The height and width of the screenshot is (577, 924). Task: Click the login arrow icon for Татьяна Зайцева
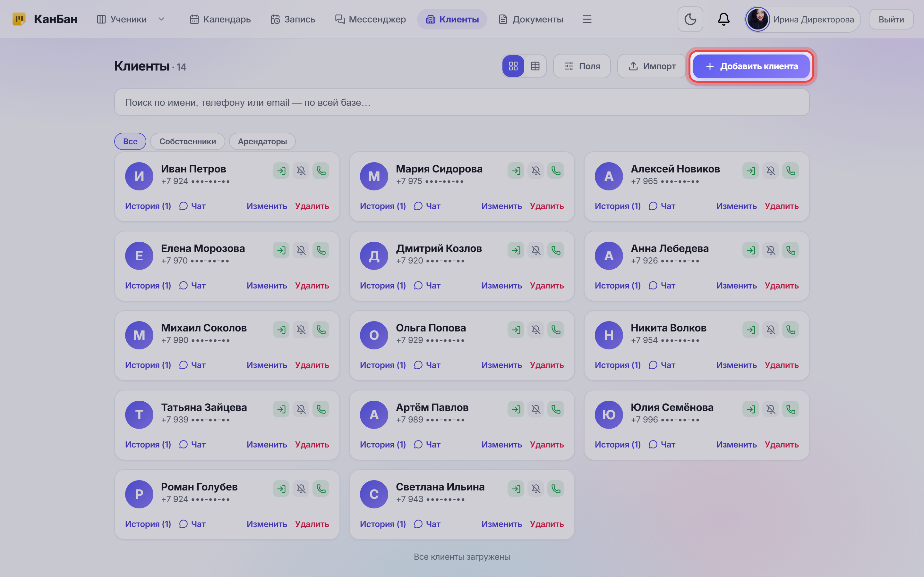coord(281,409)
